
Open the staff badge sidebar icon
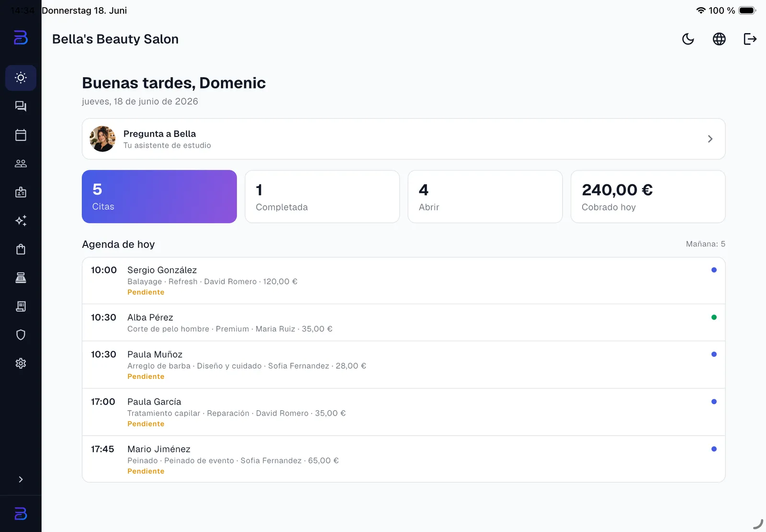click(x=21, y=192)
